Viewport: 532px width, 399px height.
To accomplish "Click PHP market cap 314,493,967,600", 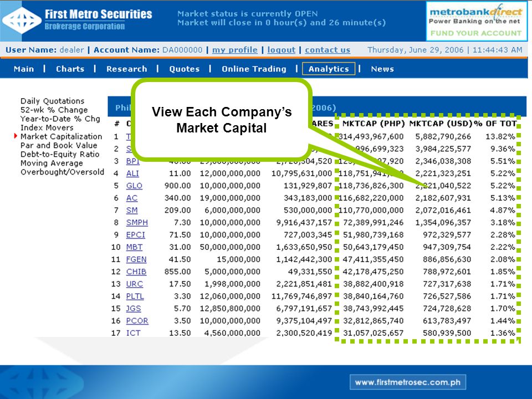I will [x=371, y=136].
